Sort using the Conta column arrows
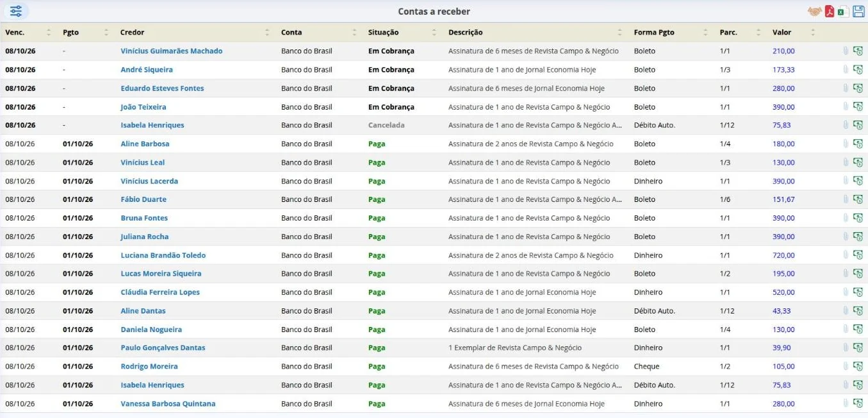 (x=354, y=32)
